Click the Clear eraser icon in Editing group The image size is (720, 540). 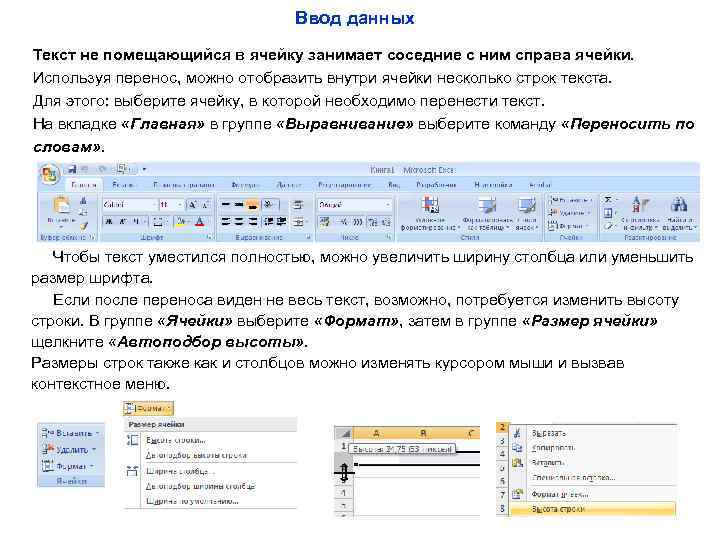608,225
